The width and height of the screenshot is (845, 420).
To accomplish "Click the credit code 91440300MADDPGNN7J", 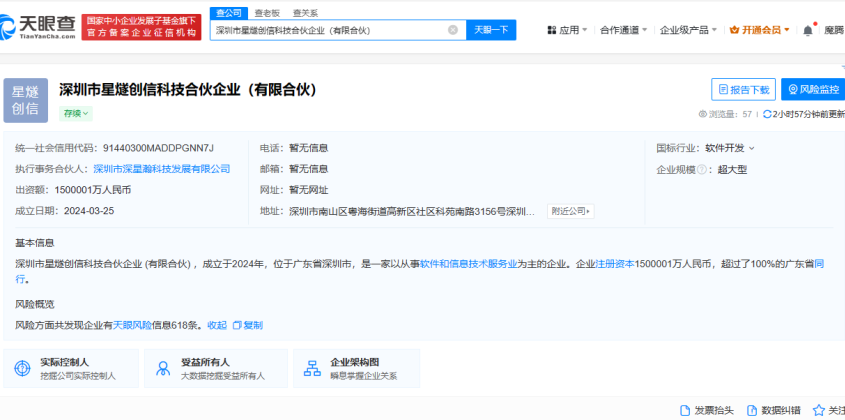I will point(158,148).
